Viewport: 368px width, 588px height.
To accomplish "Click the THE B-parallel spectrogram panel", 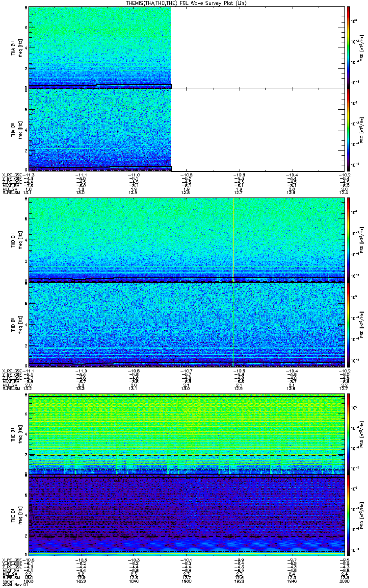I will coord(186,516).
